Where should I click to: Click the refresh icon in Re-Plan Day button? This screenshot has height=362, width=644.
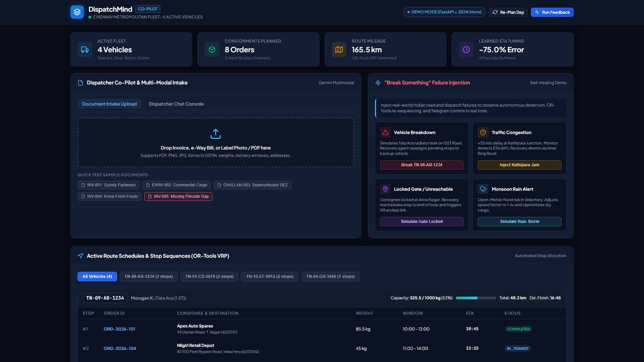pos(495,12)
